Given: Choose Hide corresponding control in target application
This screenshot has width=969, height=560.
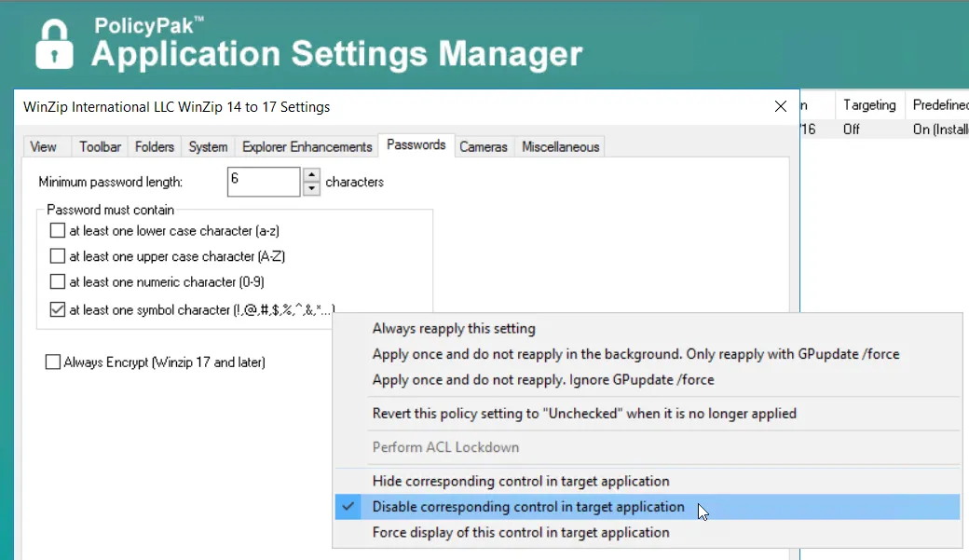Looking at the screenshot, I should [x=647, y=481].
